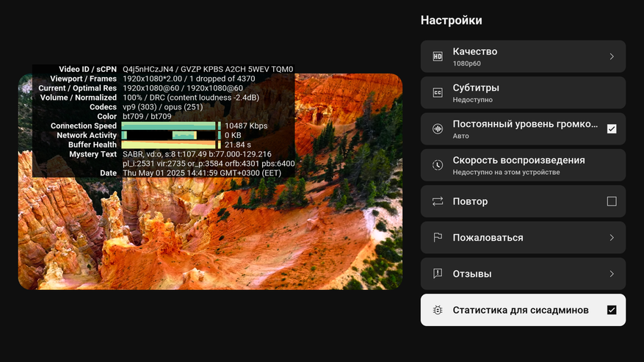The width and height of the screenshot is (644, 362).
Task: Select the Скорость воспроизведения menu item
Action: (523, 164)
